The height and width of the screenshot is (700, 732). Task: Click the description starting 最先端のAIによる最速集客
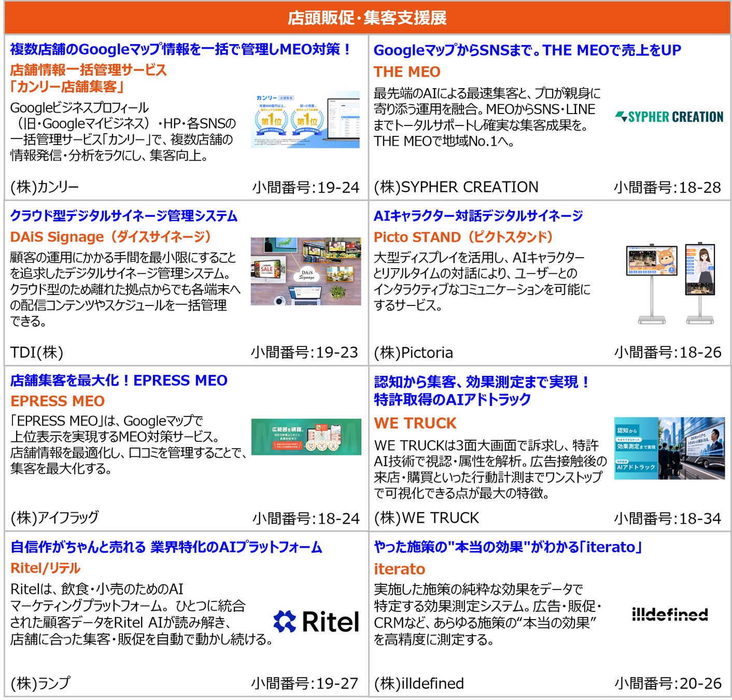tap(487, 117)
